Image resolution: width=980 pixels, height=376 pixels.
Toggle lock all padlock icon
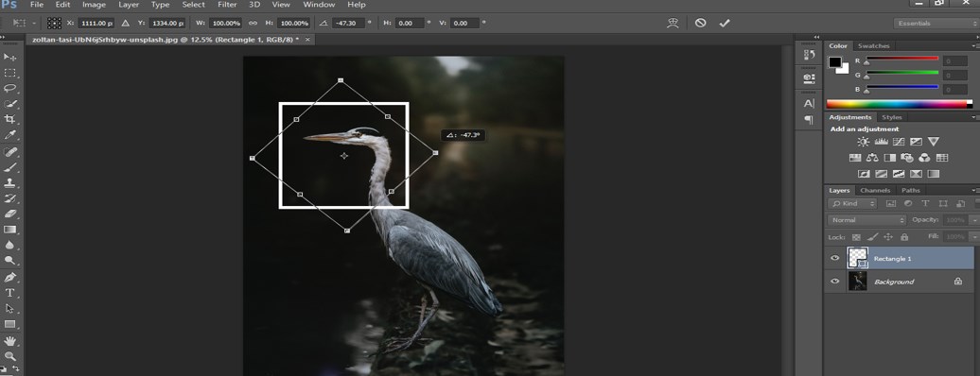coord(903,237)
